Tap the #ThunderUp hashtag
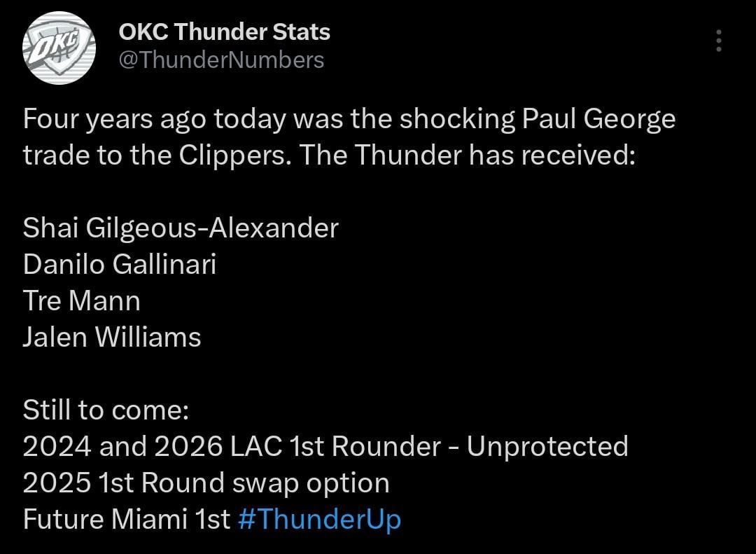Viewport: 756px width, 554px height. point(319,520)
